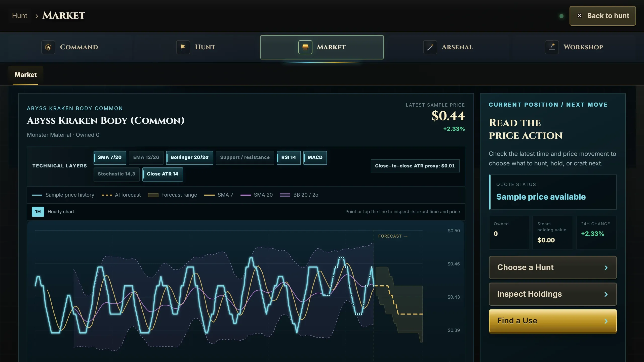This screenshot has height=362, width=644.
Task: Click the Monster Material · Owned 0 subtitle
Action: click(x=63, y=135)
